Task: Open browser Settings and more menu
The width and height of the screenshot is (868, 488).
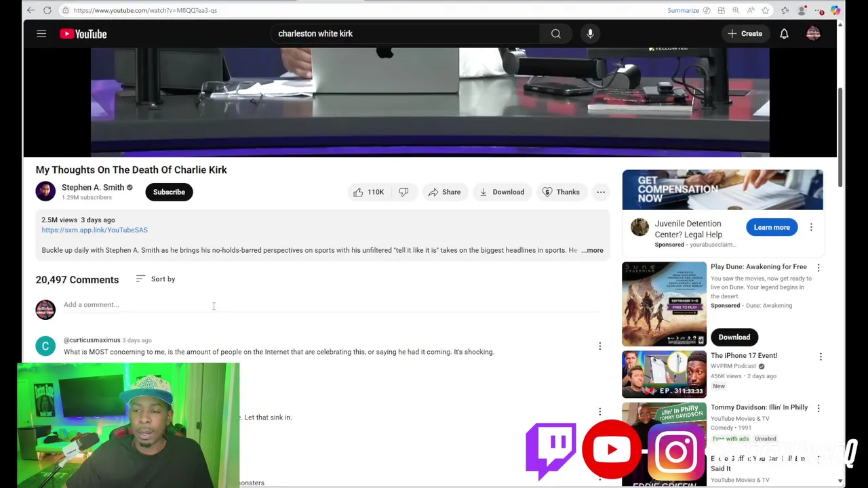Action: tap(819, 10)
